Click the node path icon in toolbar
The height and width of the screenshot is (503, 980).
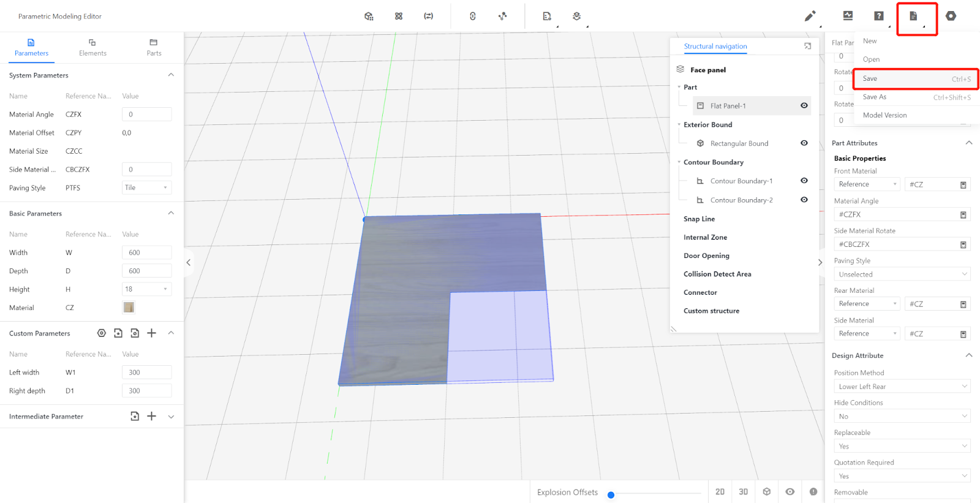[503, 17]
